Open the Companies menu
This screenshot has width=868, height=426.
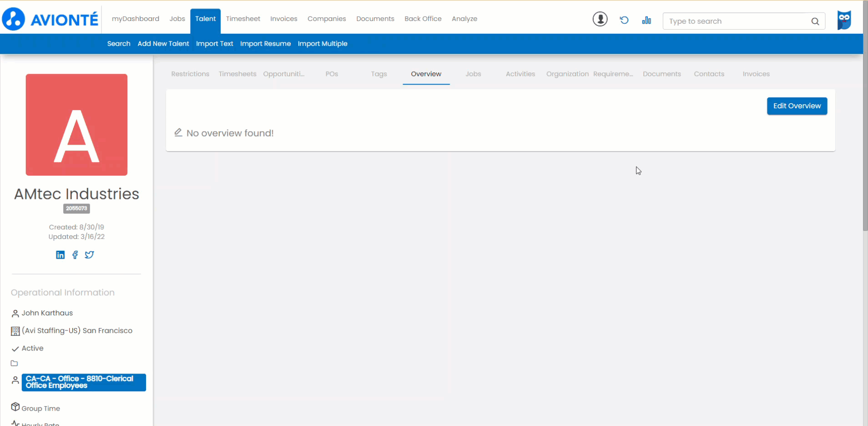pos(327,19)
